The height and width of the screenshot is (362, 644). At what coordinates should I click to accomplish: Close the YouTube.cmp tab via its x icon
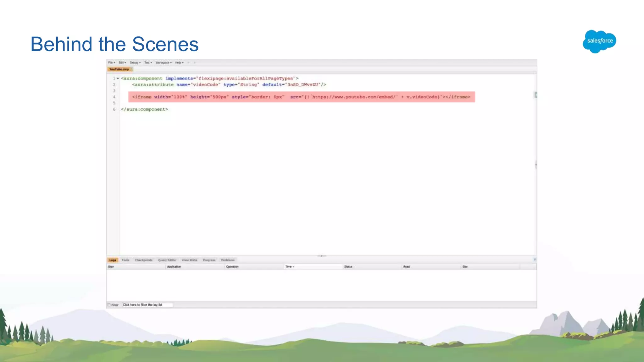pyautogui.click(x=131, y=69)
